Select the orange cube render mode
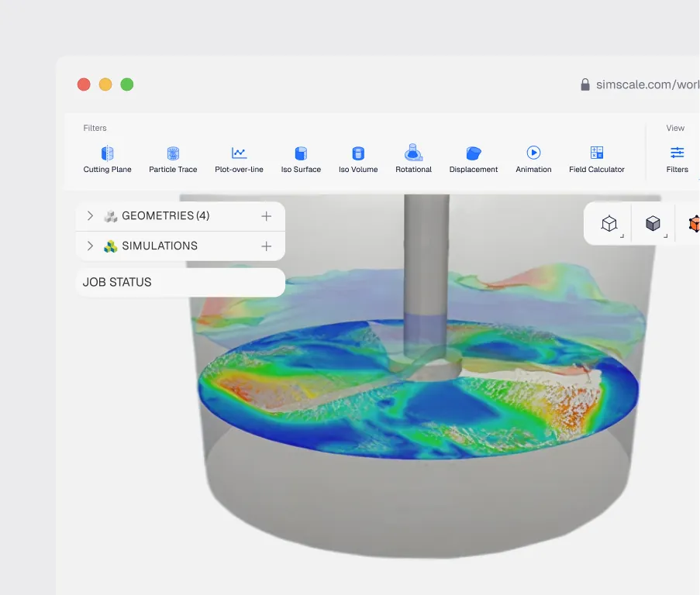The image size is (700, 595). click(695, 223)
